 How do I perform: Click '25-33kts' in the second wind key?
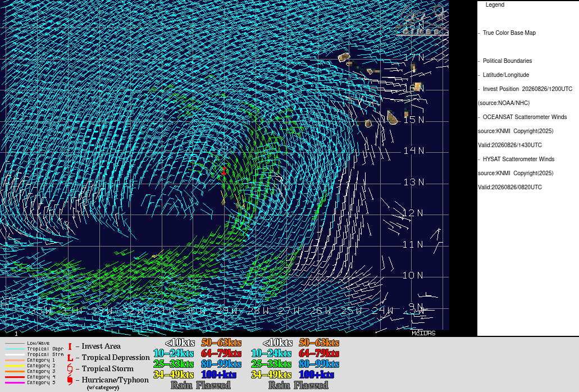271,364
